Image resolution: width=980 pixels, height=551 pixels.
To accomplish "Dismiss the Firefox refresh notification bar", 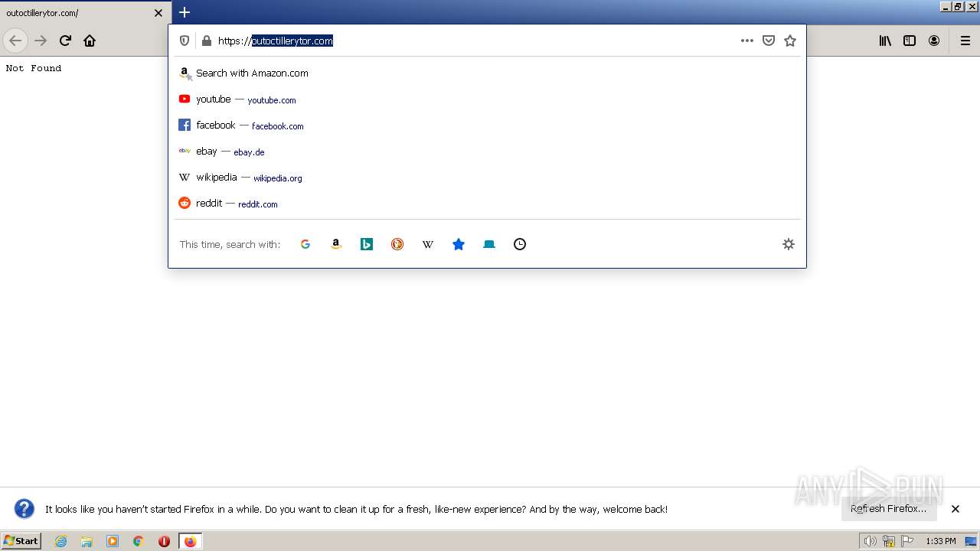I will point(955,509).
